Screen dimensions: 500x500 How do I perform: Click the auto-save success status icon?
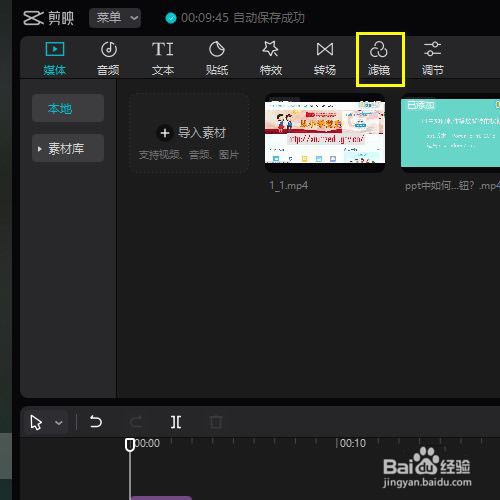(171, 18)
